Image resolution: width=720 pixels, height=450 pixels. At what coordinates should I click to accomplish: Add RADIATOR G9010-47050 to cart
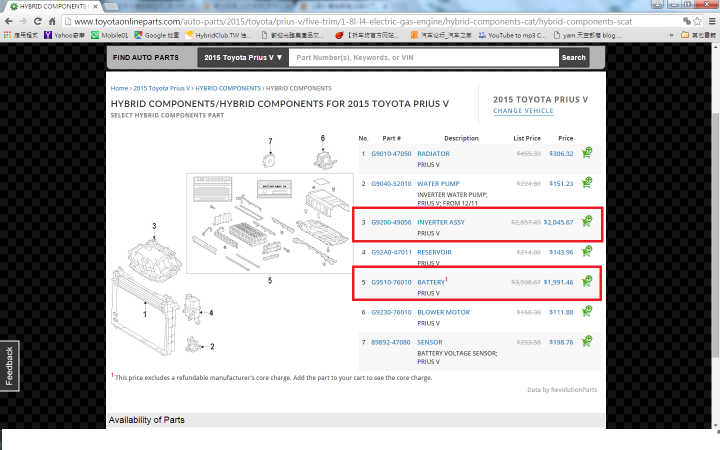pos(587,153)
